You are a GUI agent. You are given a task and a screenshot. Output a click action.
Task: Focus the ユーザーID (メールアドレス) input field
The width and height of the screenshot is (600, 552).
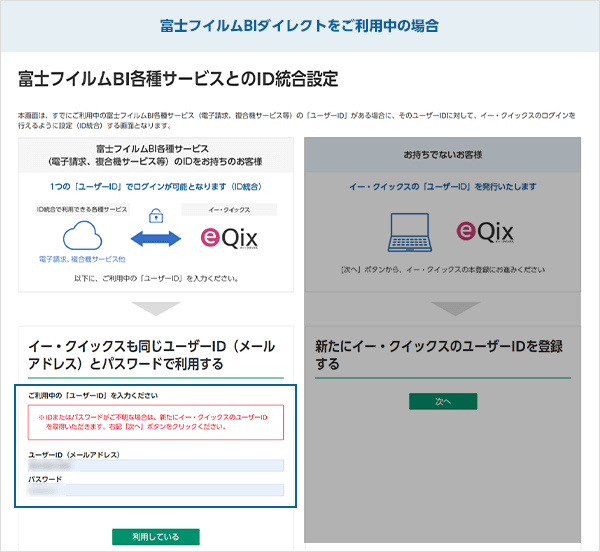[156, 466]
